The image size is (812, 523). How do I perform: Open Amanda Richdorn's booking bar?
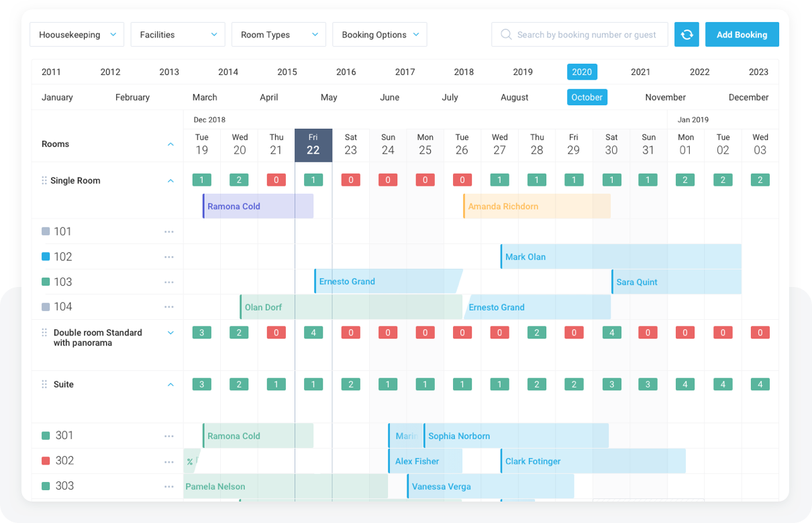(x=537, y=207)
